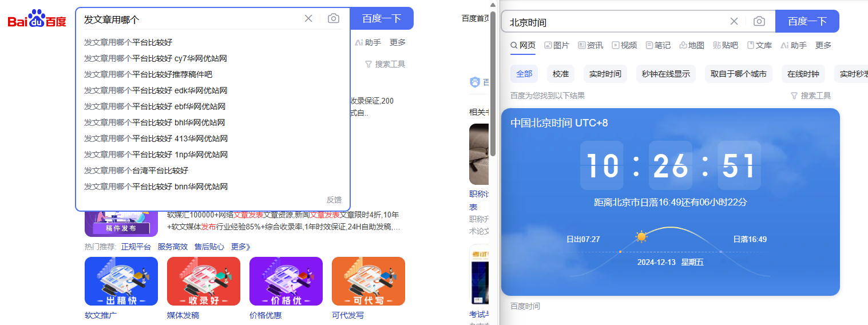This screenshot has width=868, height=325.
Task: Click 服务高效 hot recommendation link
Action: tap(173, 247)
